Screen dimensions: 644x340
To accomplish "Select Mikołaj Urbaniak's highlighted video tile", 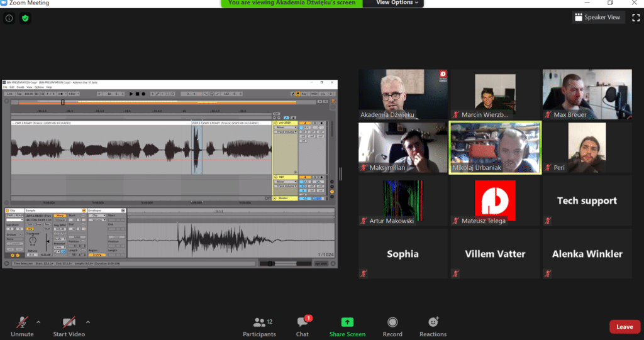I will [x=495, y=148].
